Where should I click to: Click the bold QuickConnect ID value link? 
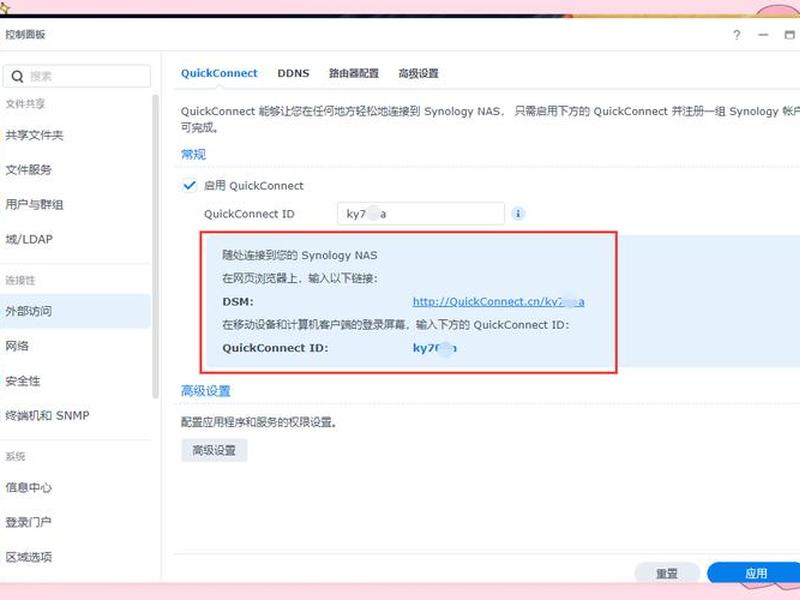435,348
